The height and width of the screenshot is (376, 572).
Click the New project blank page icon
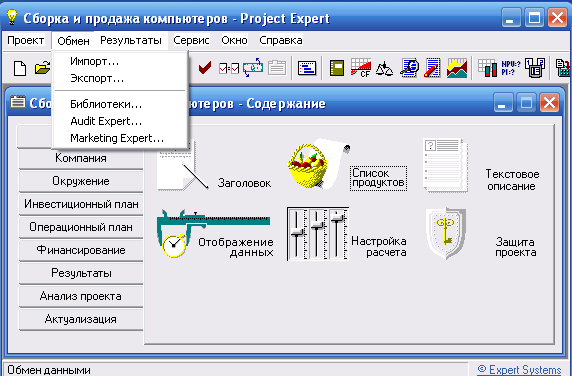pos(20,68)
